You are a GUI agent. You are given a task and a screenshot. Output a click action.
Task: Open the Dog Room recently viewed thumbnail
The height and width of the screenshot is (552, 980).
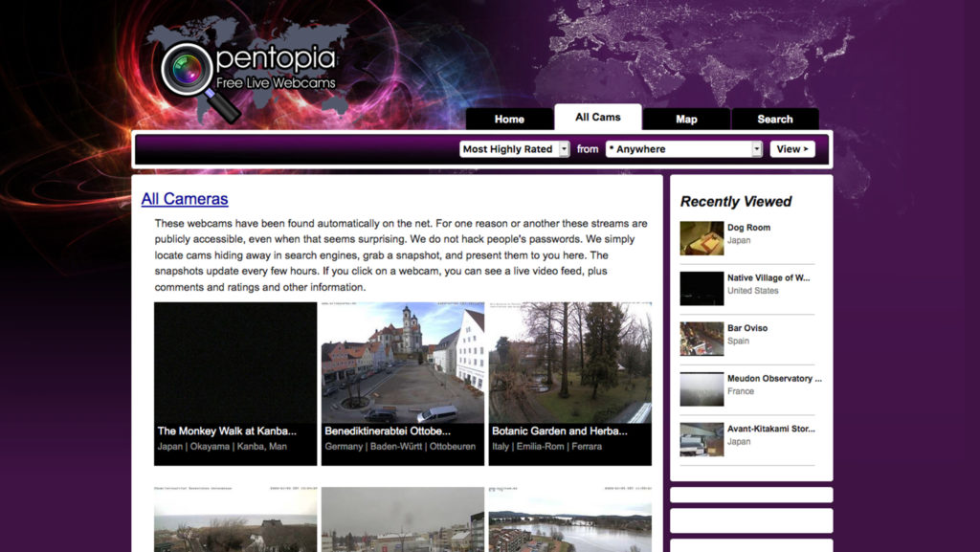[702, 238]
